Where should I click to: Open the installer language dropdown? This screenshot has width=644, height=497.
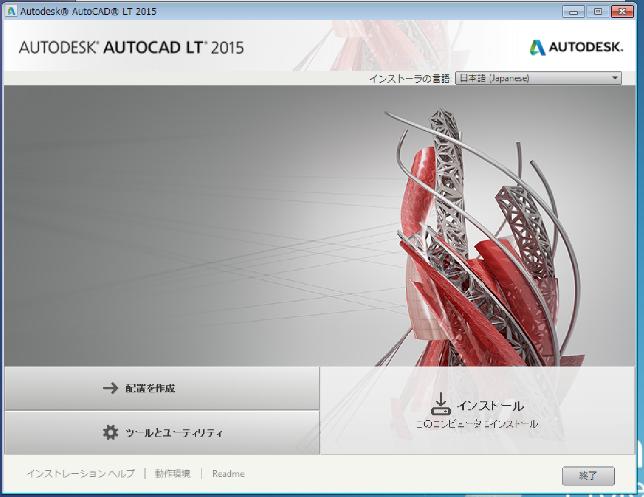538,78
